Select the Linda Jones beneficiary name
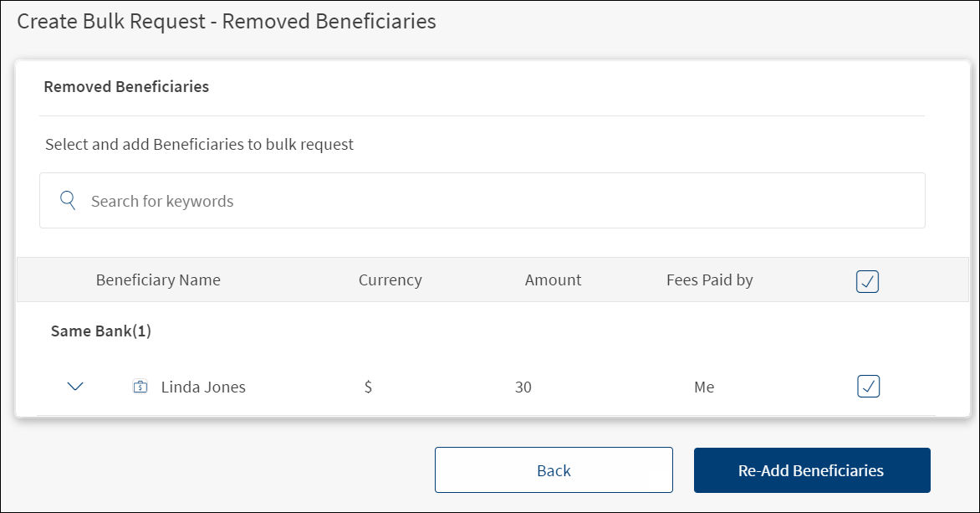Screen dimensions: 980x513 coord(203,387)
